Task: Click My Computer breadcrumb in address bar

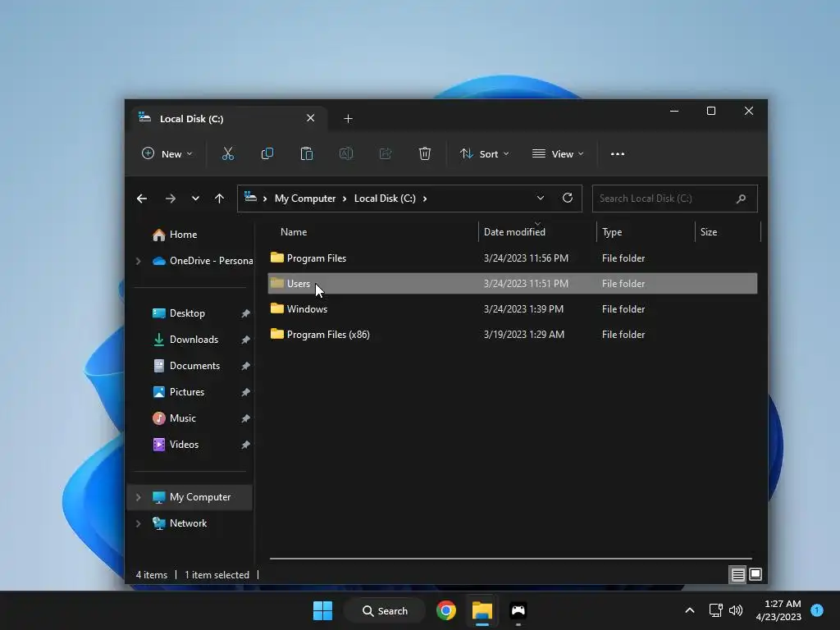Action: tap(305, 199)
